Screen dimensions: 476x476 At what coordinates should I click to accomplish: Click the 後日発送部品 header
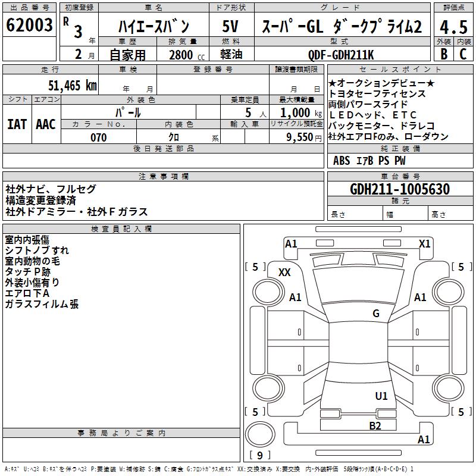pos(163,148)
